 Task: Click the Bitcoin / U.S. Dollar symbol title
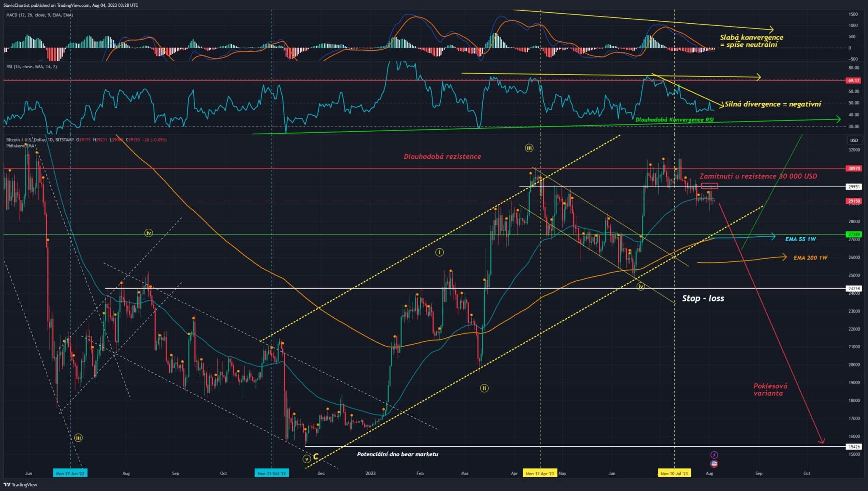coord(40,140)
